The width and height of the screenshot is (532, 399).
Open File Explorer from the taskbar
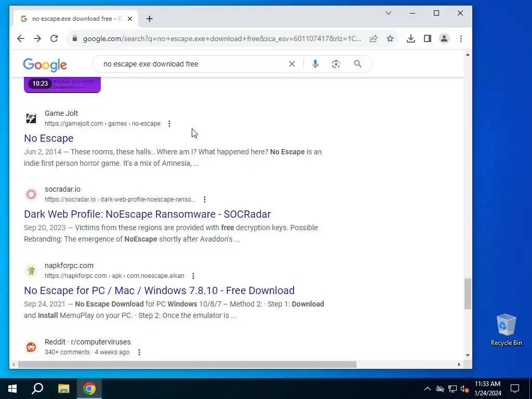(x=63, y=389)
